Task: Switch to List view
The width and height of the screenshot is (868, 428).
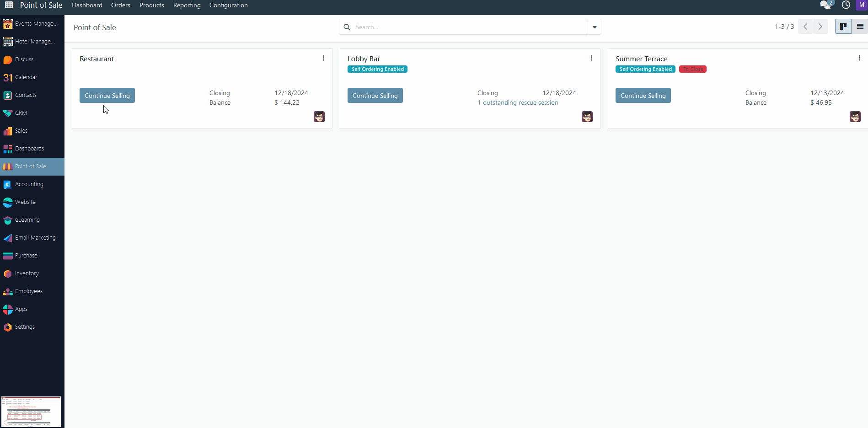Action: pyautogui.click(x=860, y=27)
